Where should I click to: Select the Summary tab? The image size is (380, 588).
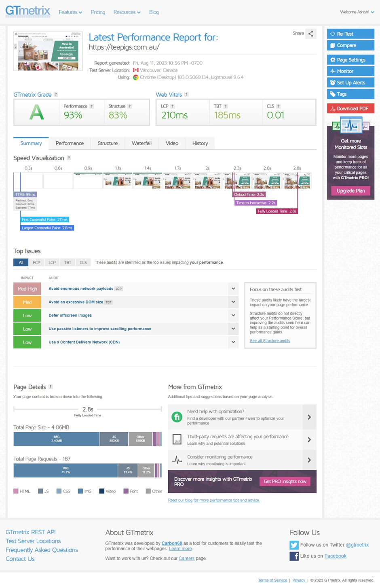pyautogui.click(x=31, y=143)
